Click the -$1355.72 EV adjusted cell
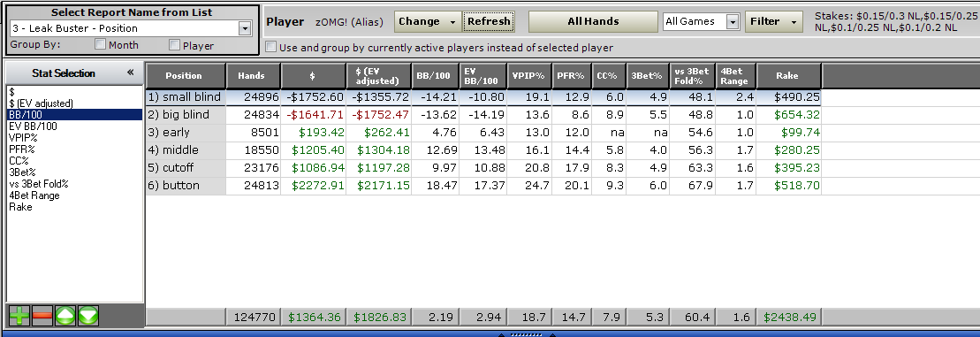 point(379,97)
